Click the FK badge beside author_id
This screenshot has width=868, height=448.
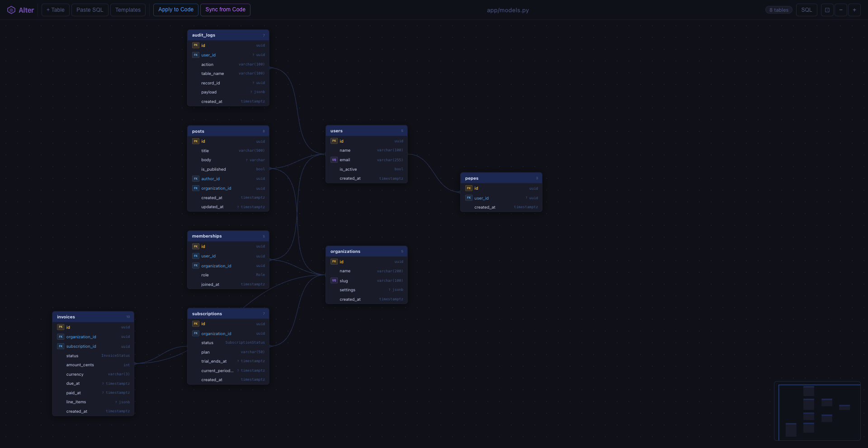pos(196,179)
